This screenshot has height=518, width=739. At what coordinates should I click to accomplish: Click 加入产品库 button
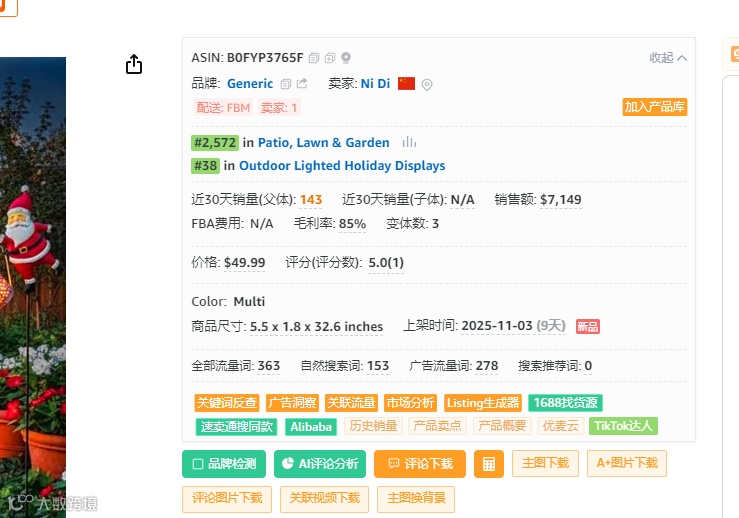tap(655, 107)
